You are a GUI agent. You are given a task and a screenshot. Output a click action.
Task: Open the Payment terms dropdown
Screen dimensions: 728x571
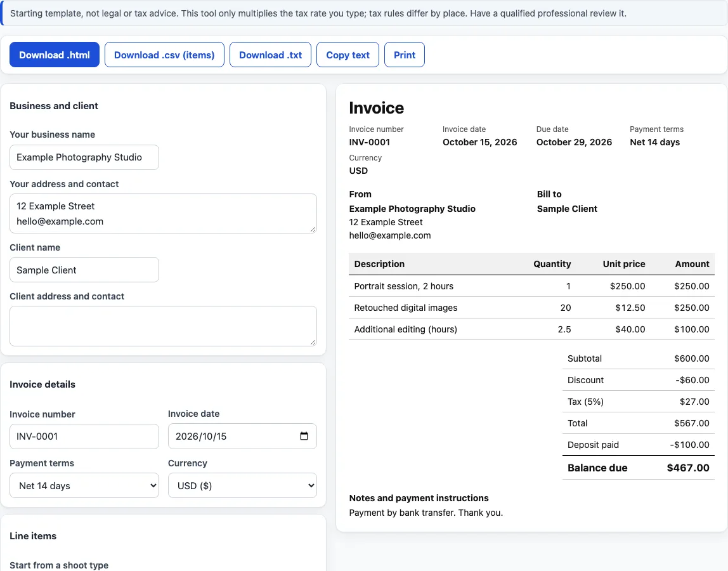(x=84, y=485)
